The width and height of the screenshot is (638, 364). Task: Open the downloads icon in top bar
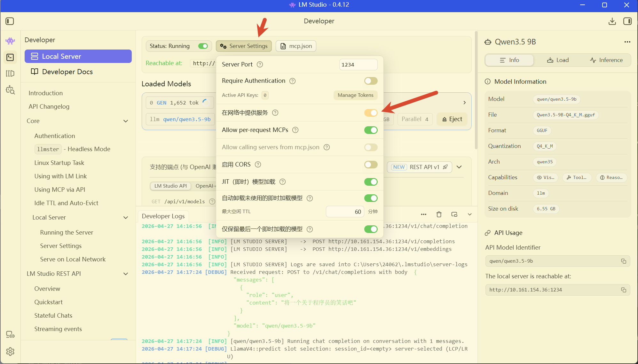612,21
